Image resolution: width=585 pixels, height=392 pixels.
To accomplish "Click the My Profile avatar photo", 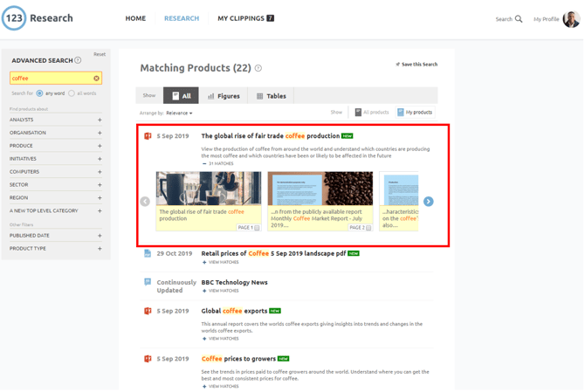I will tap(571, 19).
